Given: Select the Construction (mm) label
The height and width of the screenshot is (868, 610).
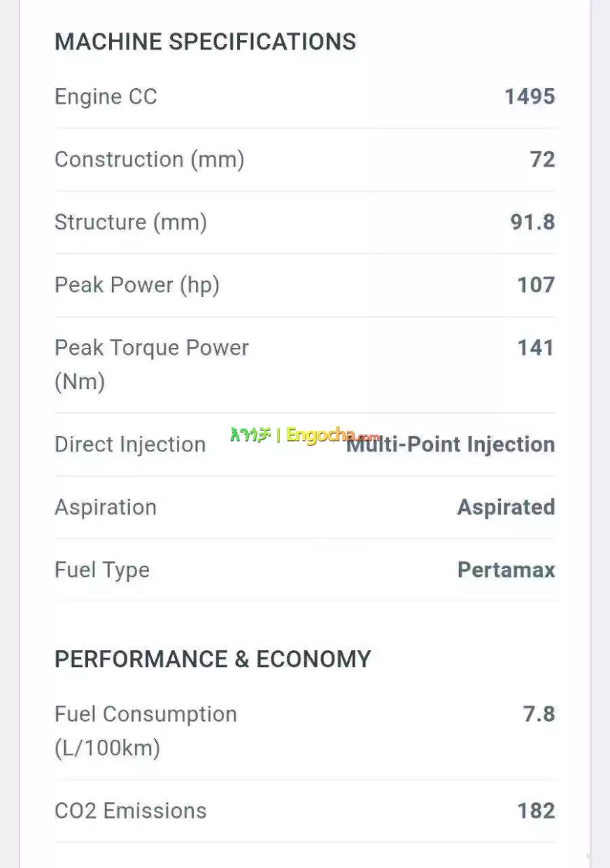Looking at the screenshot, I should 149,160.
